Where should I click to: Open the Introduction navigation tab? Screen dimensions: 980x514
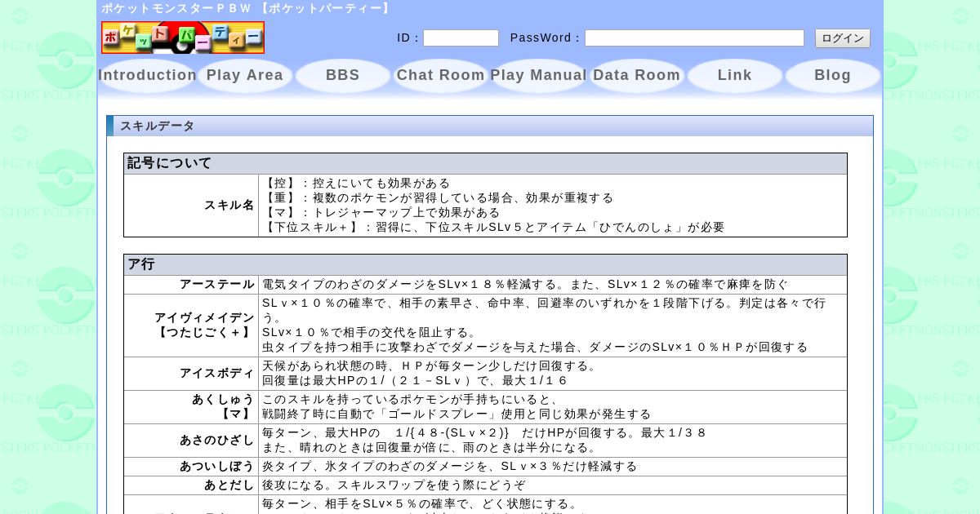tap(148, 75)
